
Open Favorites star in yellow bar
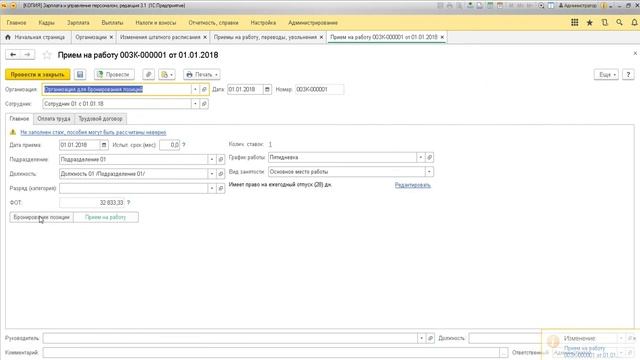point(589,23)
